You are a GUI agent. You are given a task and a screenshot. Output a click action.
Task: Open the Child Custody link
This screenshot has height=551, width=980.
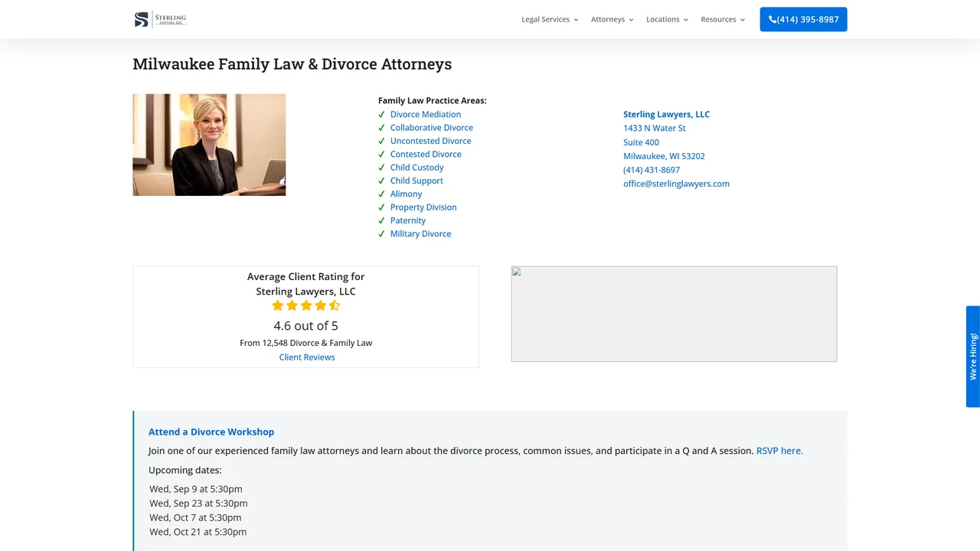(x=417, y=168)
